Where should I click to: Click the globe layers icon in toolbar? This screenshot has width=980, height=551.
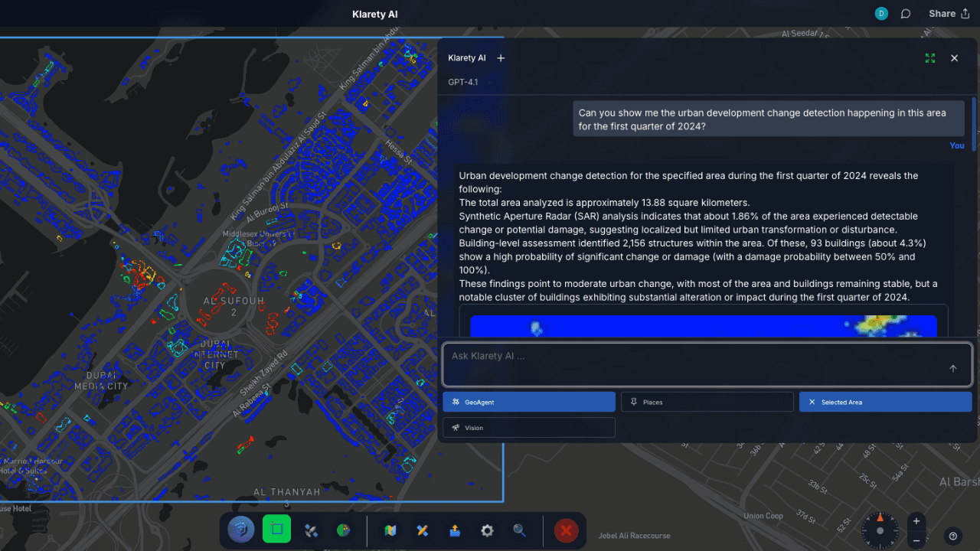coord(344,530)
